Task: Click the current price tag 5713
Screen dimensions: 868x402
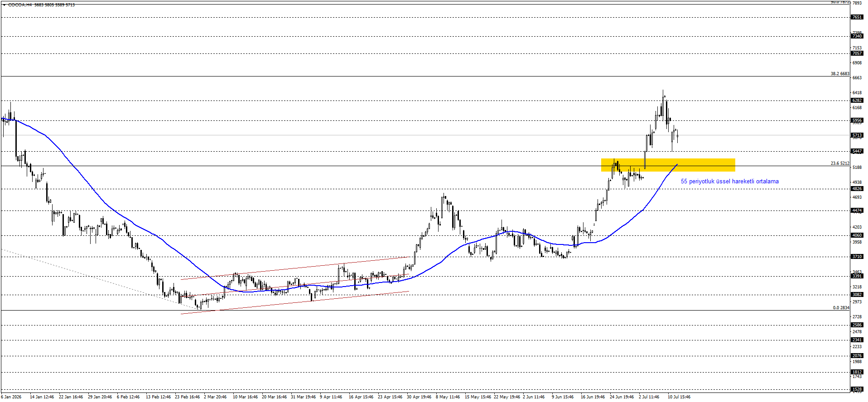Action: tap(857, 135)
